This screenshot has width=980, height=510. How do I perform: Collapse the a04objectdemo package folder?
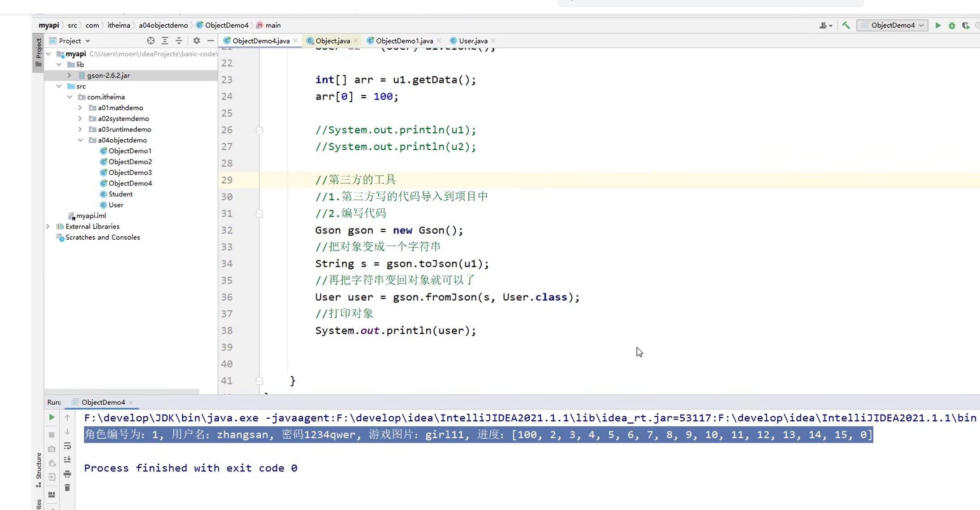tap(80, 140)
